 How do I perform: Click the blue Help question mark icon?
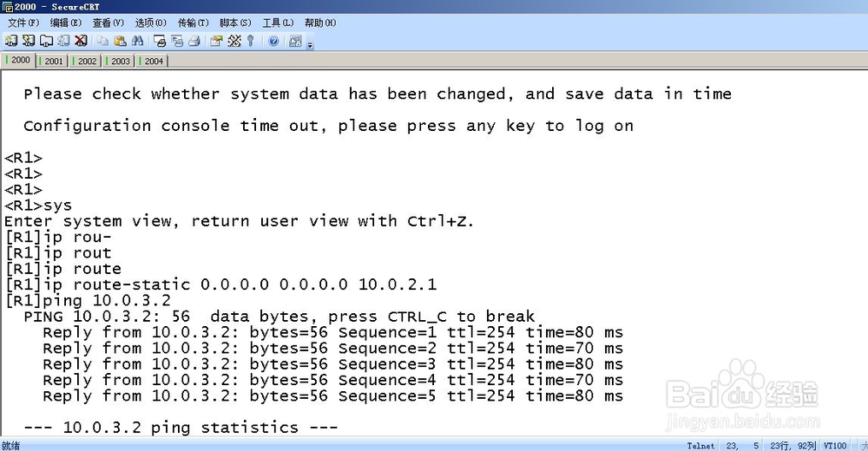pos(273,41)
